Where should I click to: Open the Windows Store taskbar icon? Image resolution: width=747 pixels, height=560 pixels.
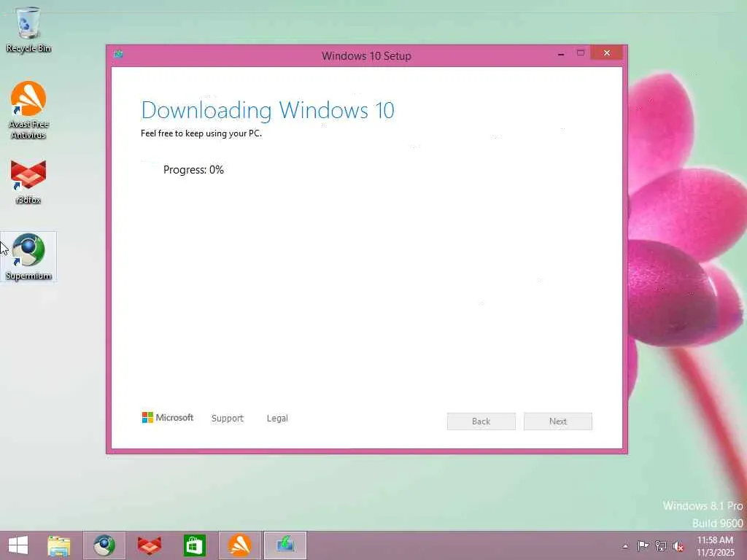coord(194,545)
